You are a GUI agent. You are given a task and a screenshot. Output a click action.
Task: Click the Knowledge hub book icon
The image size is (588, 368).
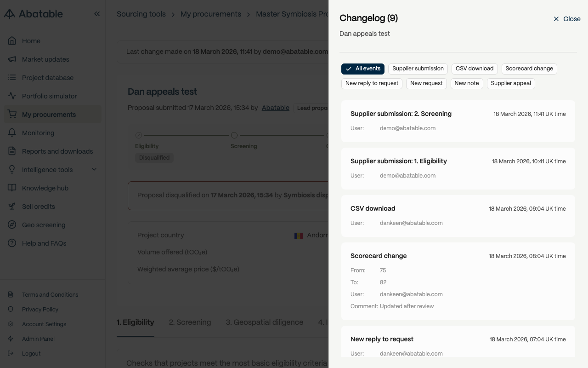[12, 188]
